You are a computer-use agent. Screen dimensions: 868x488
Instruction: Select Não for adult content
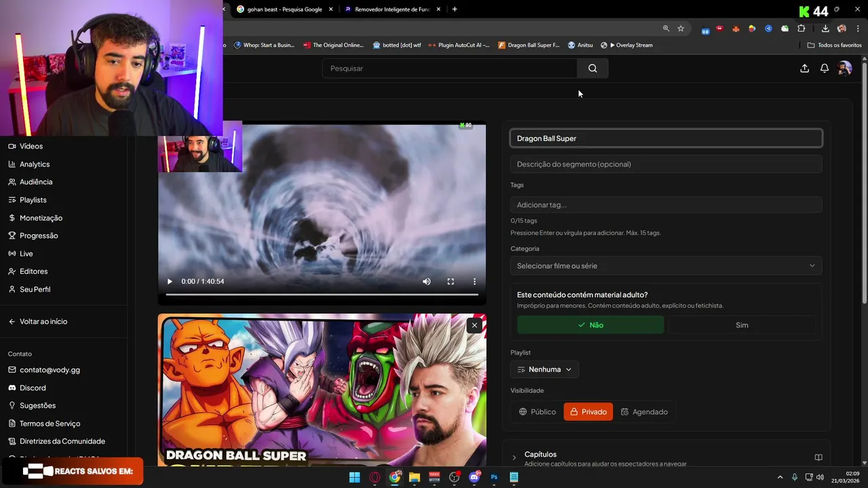click(590, 325)
